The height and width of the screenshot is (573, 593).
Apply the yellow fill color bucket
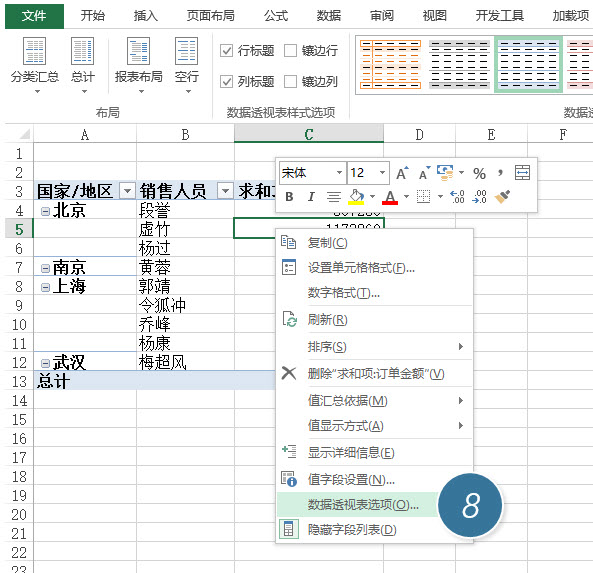(x=356, y=197)
